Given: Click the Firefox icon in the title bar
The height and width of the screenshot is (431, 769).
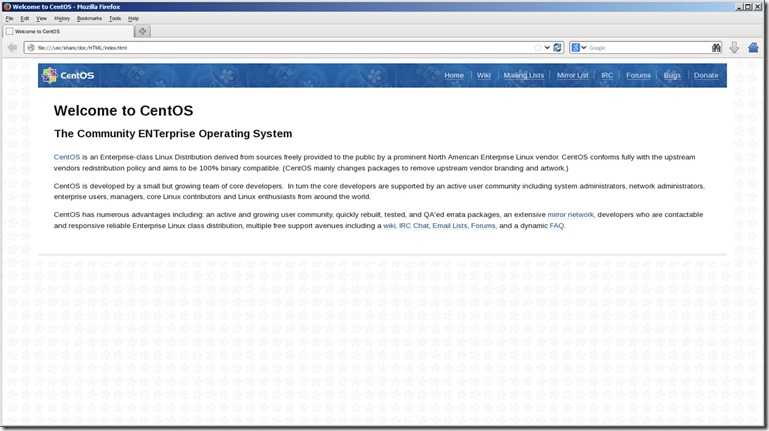Looking at the screenshot, I should pos(7,7).
